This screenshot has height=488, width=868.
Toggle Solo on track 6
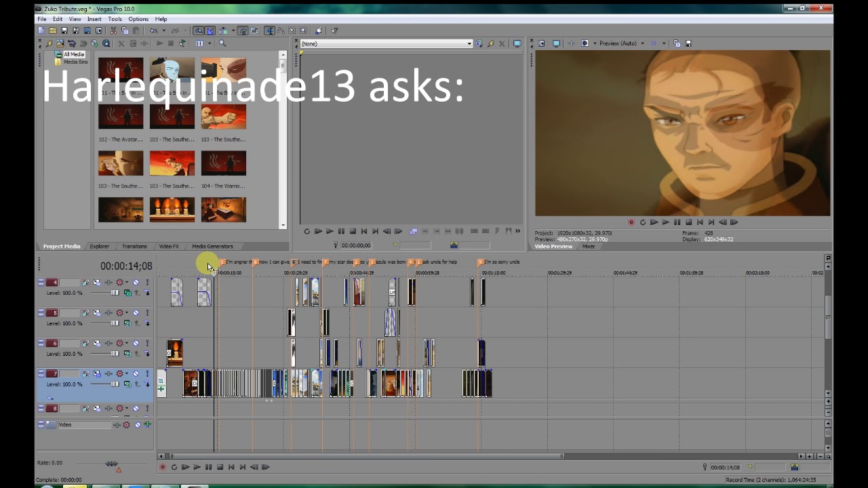tap(147, 343)
